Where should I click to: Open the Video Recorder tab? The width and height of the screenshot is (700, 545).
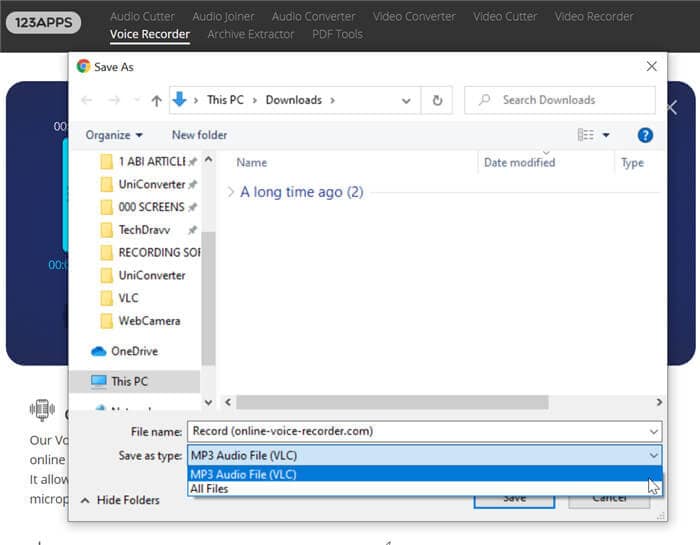(594, 17)
